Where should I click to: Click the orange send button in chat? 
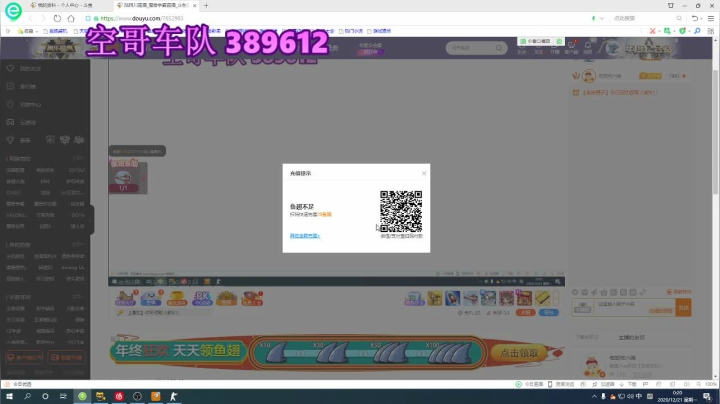(683, 308)
